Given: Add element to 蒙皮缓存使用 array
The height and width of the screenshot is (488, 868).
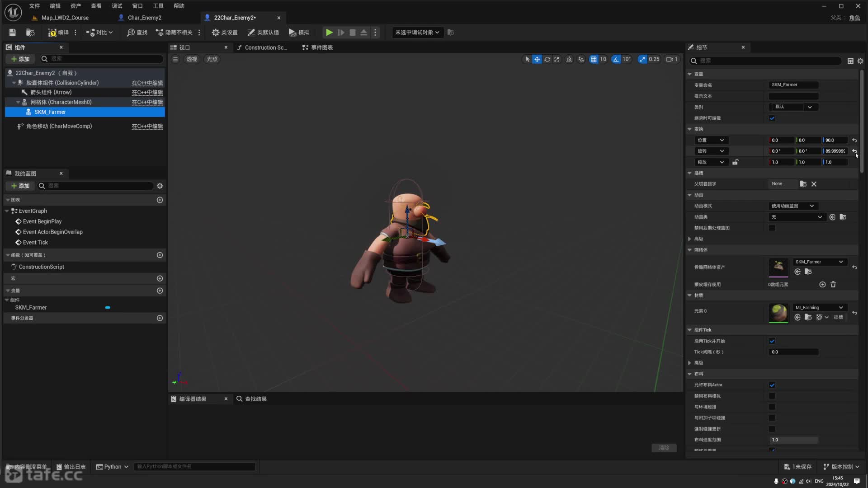Looking at the screenshot, I should click(822, 284).
